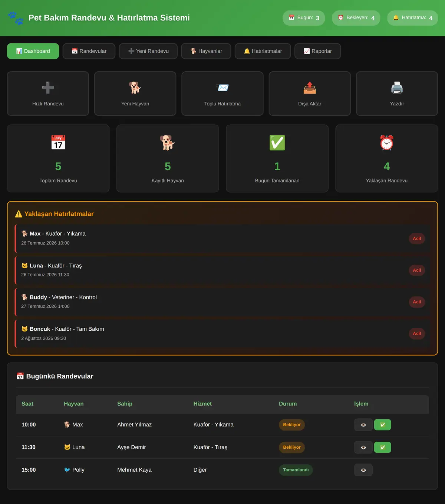Viewport: 445px width, 504px height.
Task: Click the green checkmark icon above Bugün Tamamlanan
Action: [277, 143]
